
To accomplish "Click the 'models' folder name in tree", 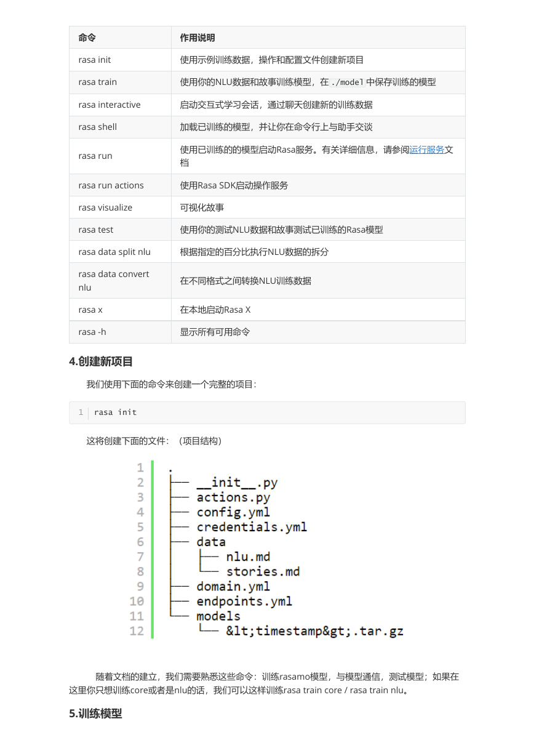I will pos(218,616).
